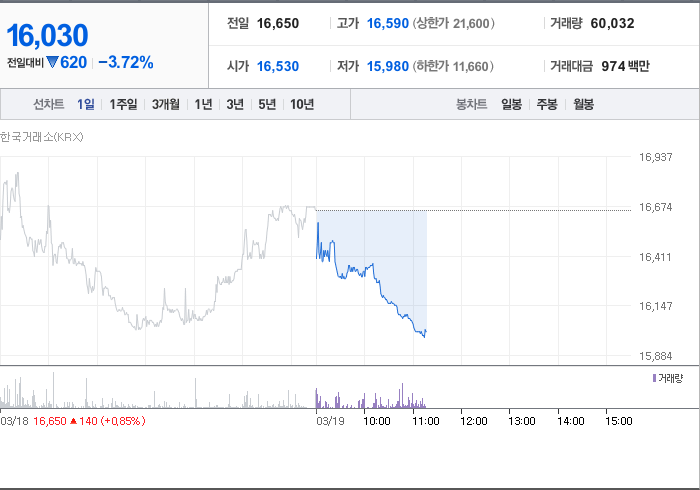Click the 전일 value 16,650
The width and height of the screenshot is (700, 490).
(x=278, y=23)
